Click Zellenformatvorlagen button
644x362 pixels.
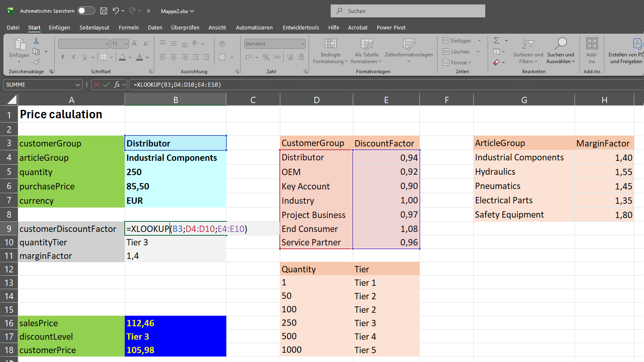(x=409, y=51)
